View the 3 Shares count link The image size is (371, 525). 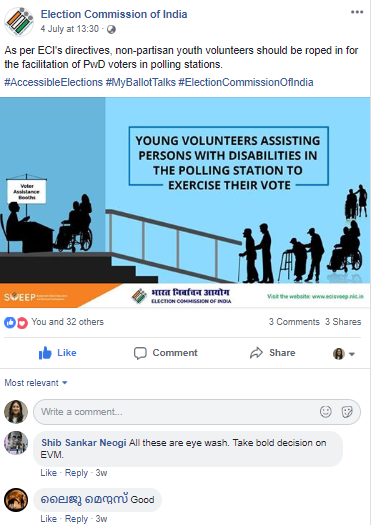coord(343,322)
